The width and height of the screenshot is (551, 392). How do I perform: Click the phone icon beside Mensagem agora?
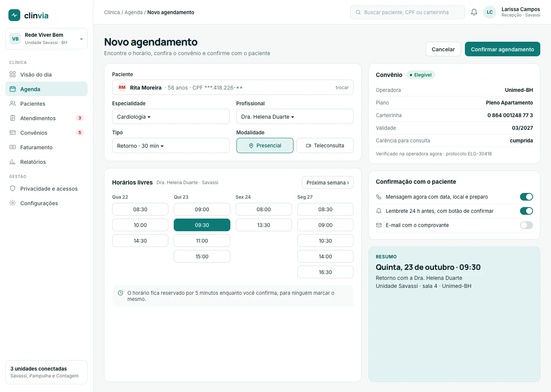point(379,197)
